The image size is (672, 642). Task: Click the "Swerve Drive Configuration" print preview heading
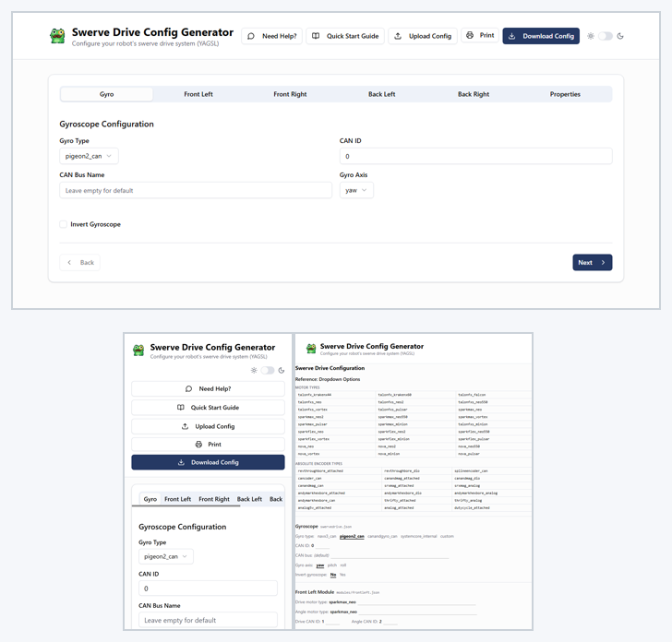(x=330, y=368)
